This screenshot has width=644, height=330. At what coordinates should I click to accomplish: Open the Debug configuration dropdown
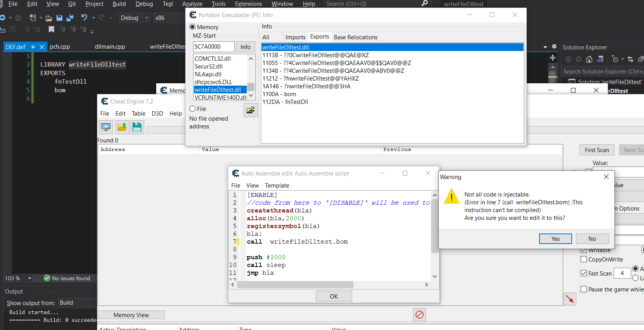(134, 18)
